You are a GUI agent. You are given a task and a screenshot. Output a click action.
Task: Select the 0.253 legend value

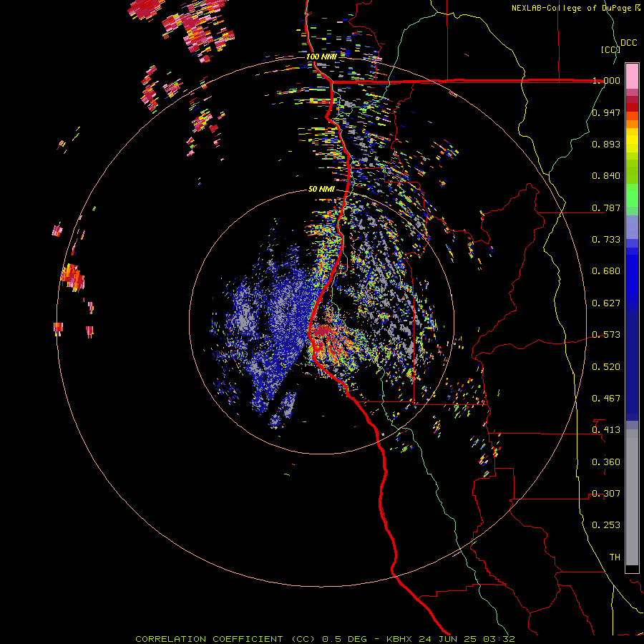[x=606, y=525]
